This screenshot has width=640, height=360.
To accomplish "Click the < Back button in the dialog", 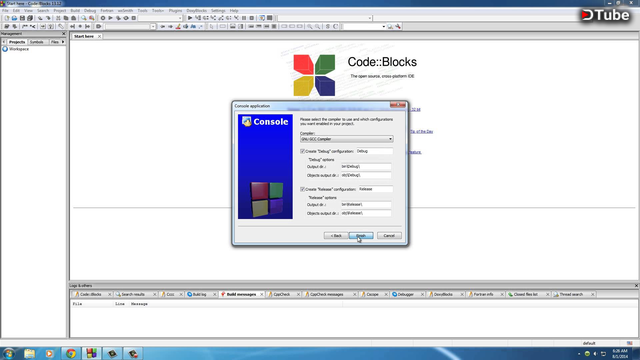I will pyautogui.click(x=336, y=236).
